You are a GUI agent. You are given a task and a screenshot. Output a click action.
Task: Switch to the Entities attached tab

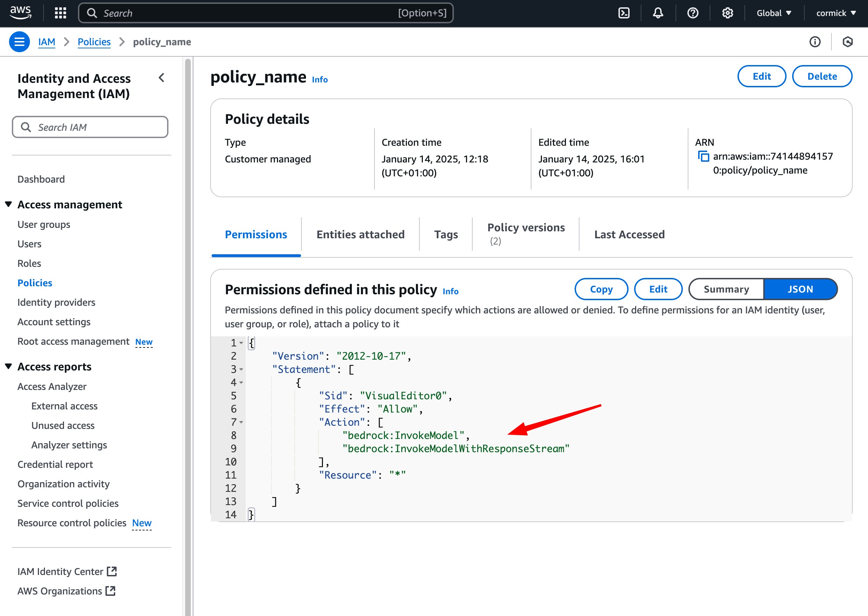click(360, 234)
